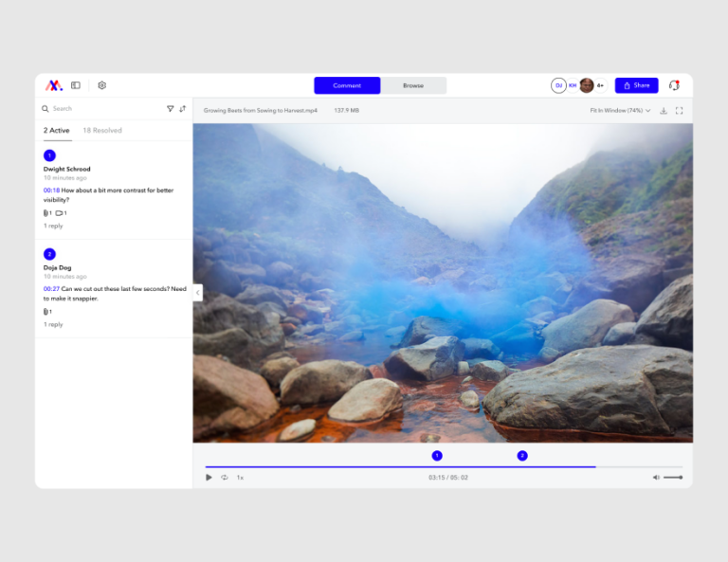728x562 pixels.
Task: Toggle the sidebar panel layout icon
Action: click(x=76, y=85)
